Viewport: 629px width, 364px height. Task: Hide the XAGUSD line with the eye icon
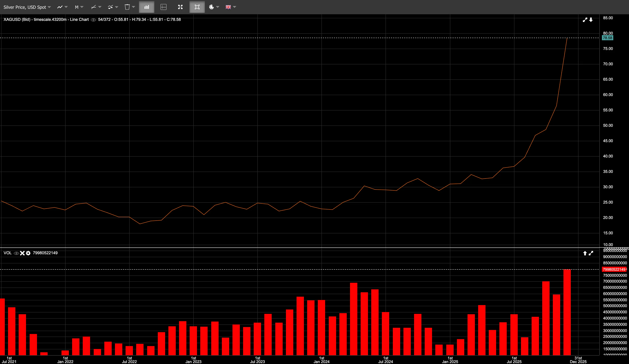click(x=93, y=19)
